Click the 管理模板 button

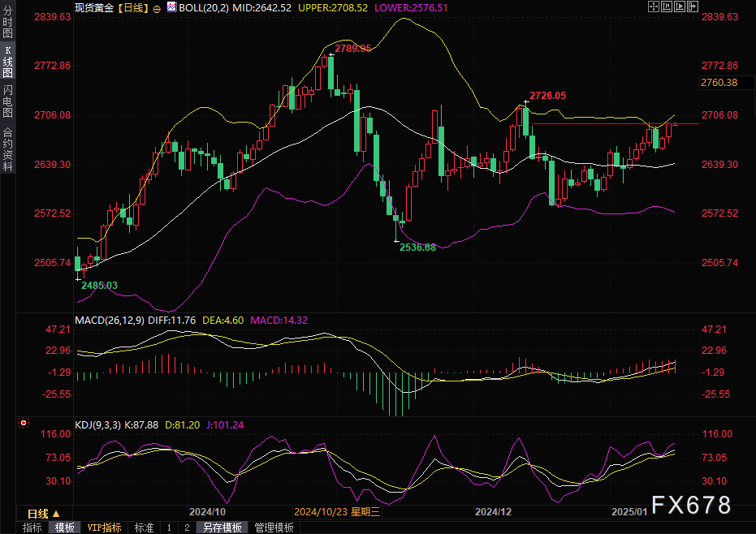pyautogui.click(x=274, y=528)
